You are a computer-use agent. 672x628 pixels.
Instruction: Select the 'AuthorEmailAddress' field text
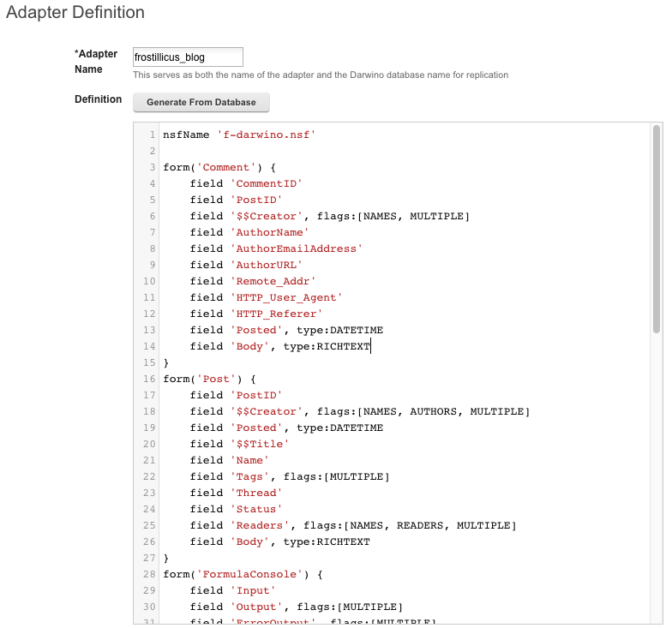pyautogui.click(x=297, y=249)
